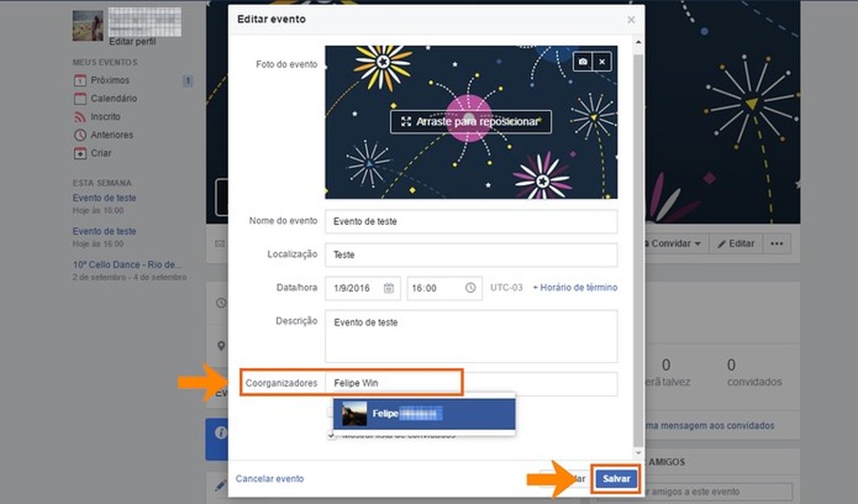Click Felipe's profile thumbnail in suggestion

click(354, 414)
